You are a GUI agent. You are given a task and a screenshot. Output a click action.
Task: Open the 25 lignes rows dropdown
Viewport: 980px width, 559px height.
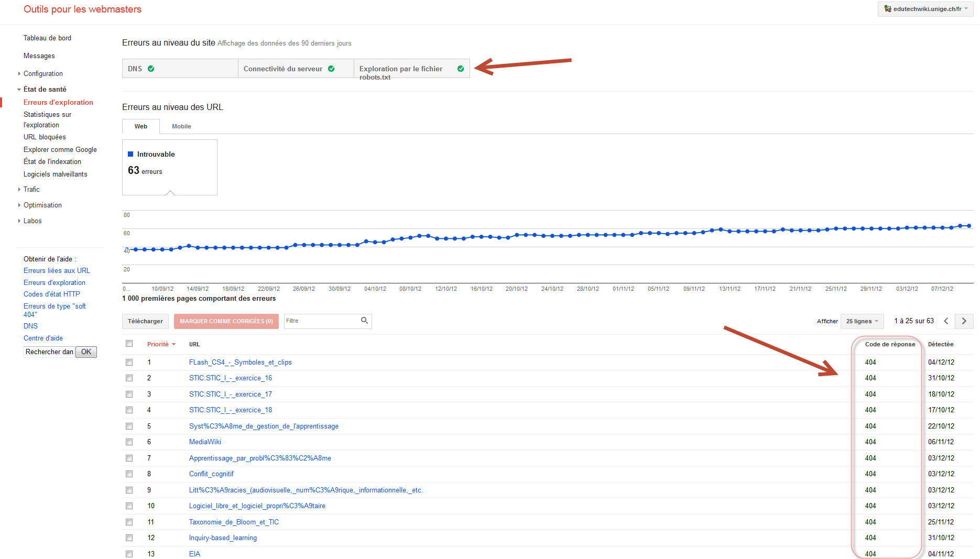862,321
